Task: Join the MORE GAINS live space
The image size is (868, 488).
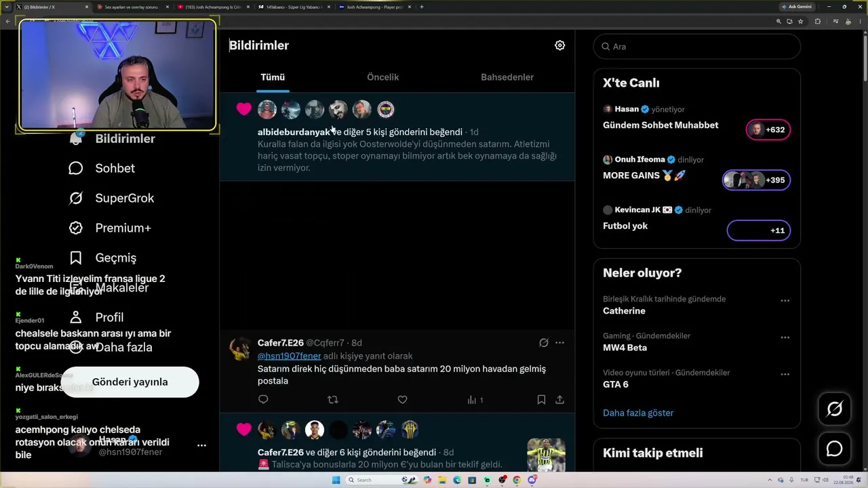Action: [756, 180]
